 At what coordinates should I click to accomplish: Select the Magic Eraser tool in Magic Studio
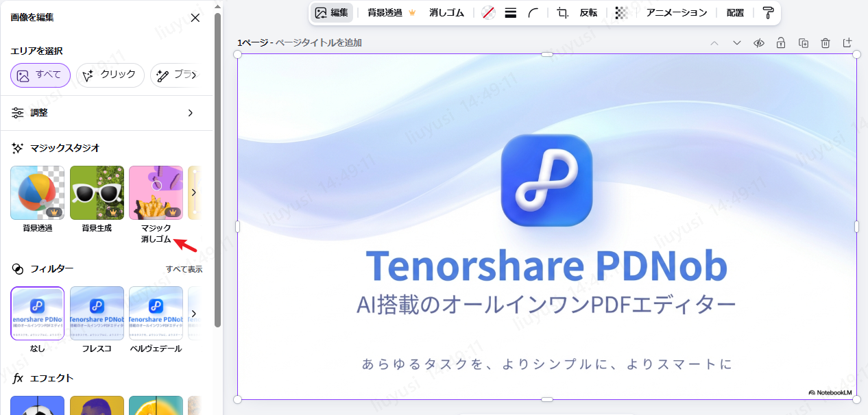156,192
